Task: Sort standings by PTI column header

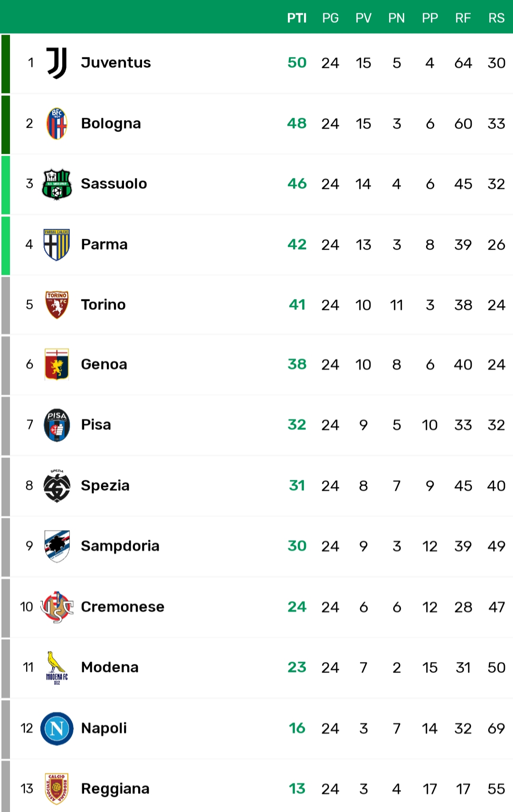Action: [297, 18]
